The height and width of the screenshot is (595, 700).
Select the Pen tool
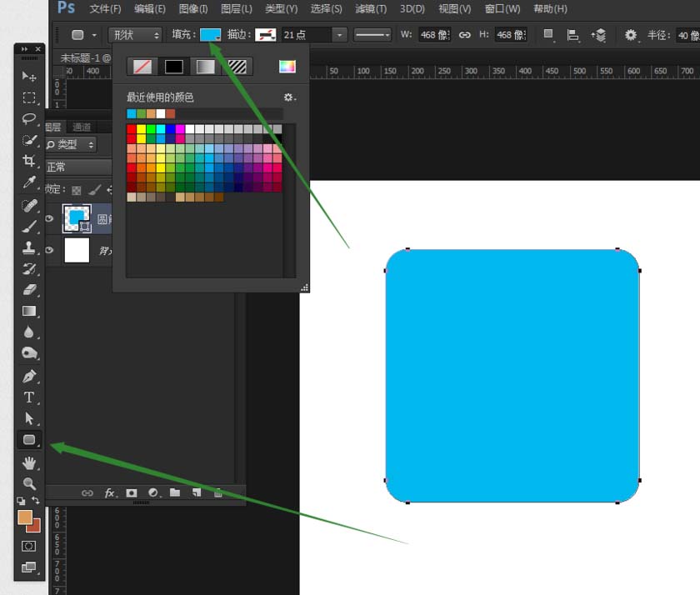point(29,376)
